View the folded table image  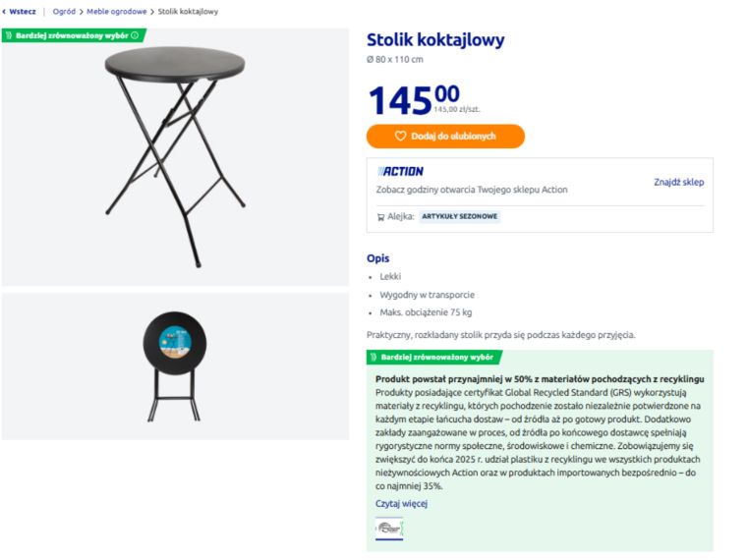pos(175,365)
